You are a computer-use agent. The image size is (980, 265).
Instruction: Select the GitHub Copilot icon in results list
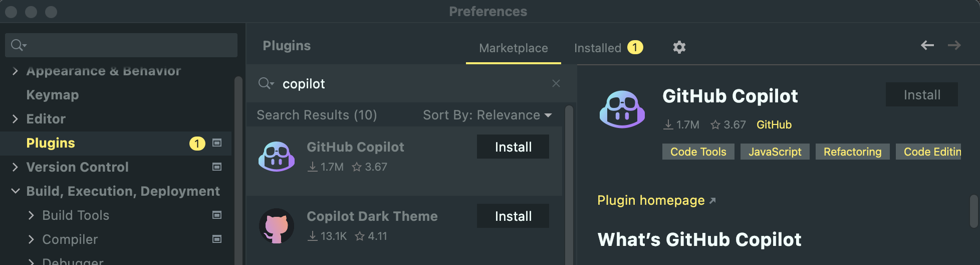coord(277,157)
